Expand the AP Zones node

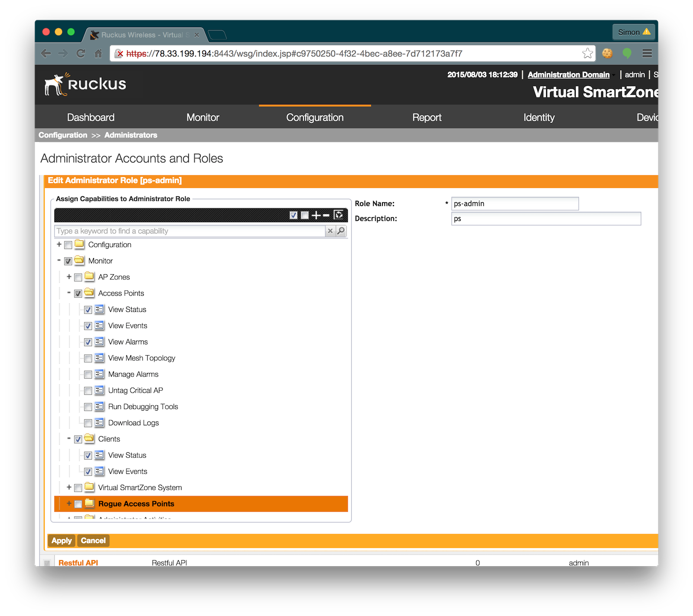click(69, 276)
